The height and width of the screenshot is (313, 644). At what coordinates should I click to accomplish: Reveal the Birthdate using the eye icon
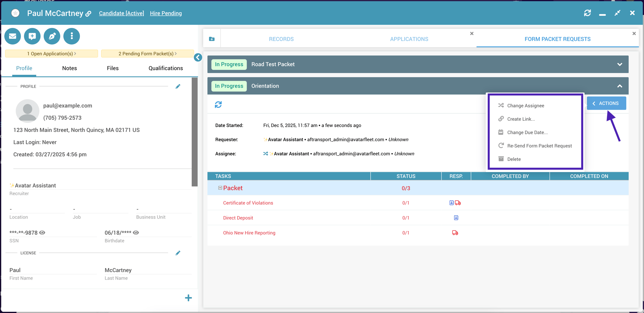pos(136,232)
